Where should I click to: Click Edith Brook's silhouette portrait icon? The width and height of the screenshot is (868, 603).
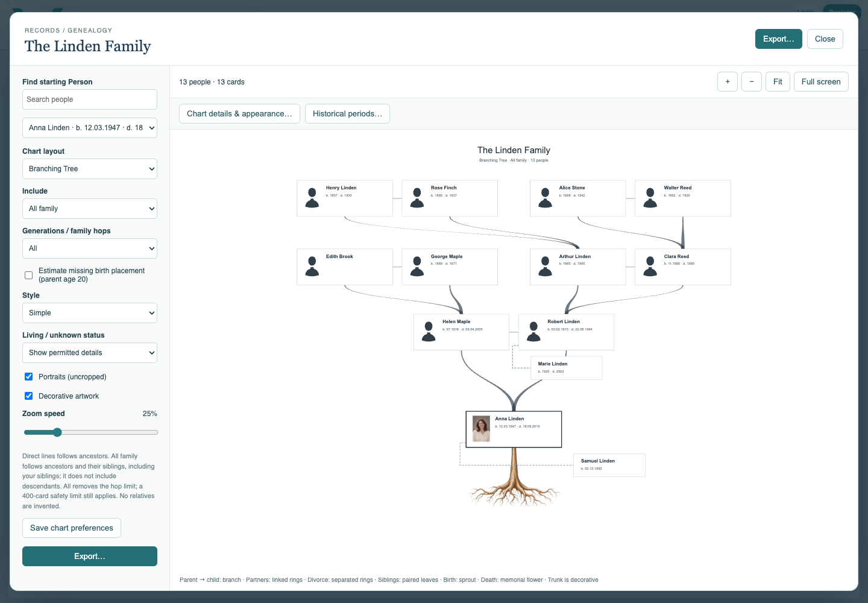pyautogui.click(x=312, y=267)
